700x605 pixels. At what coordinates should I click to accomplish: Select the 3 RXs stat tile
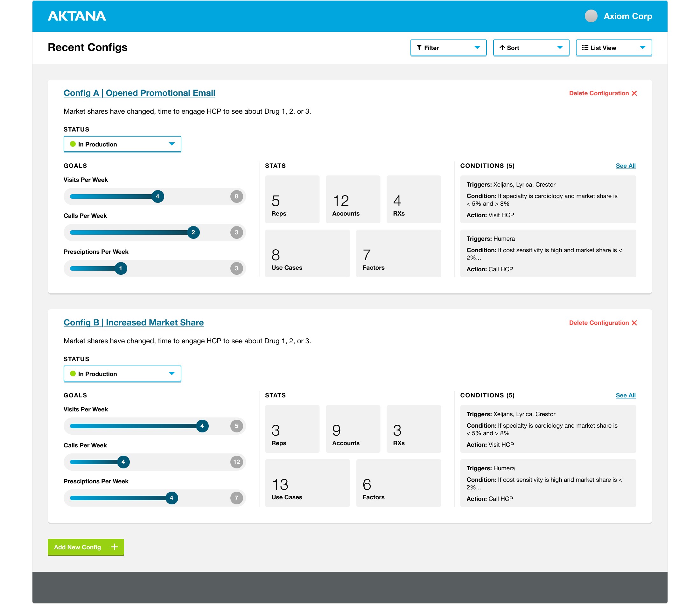coord(414,429)
